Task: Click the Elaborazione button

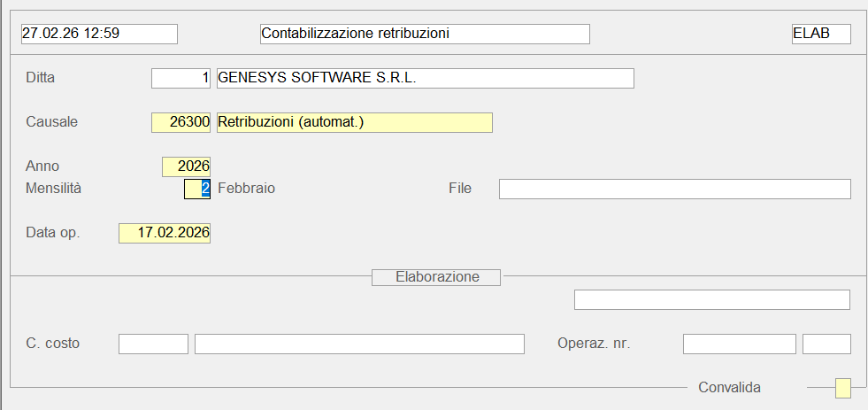Action: (x=436, y=277)
